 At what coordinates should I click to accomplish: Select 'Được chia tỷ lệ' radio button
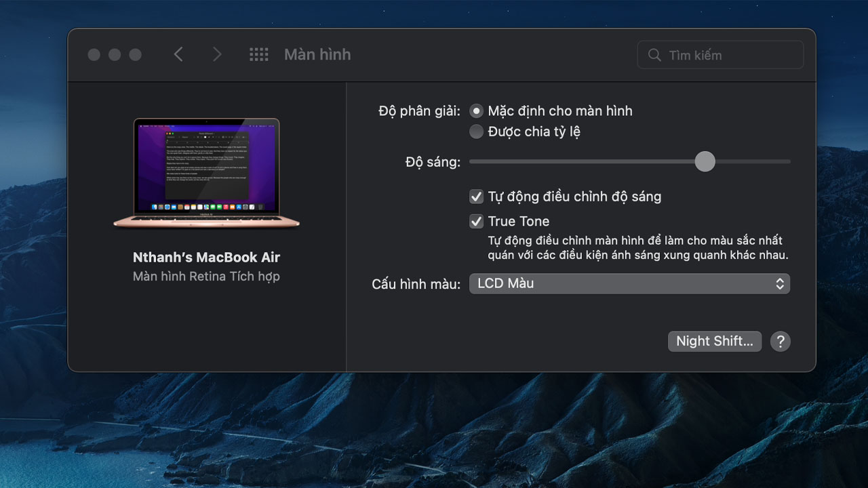(x=477, y=131)
